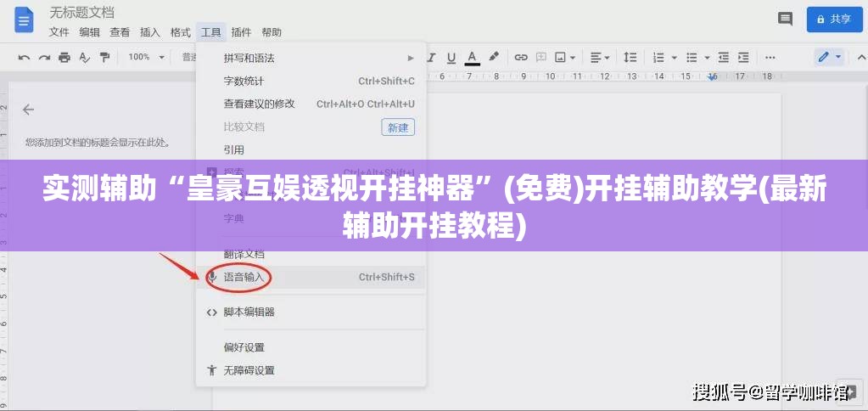
Task: Click the Google Docs home icon
Action: click(x=24, y=20)
